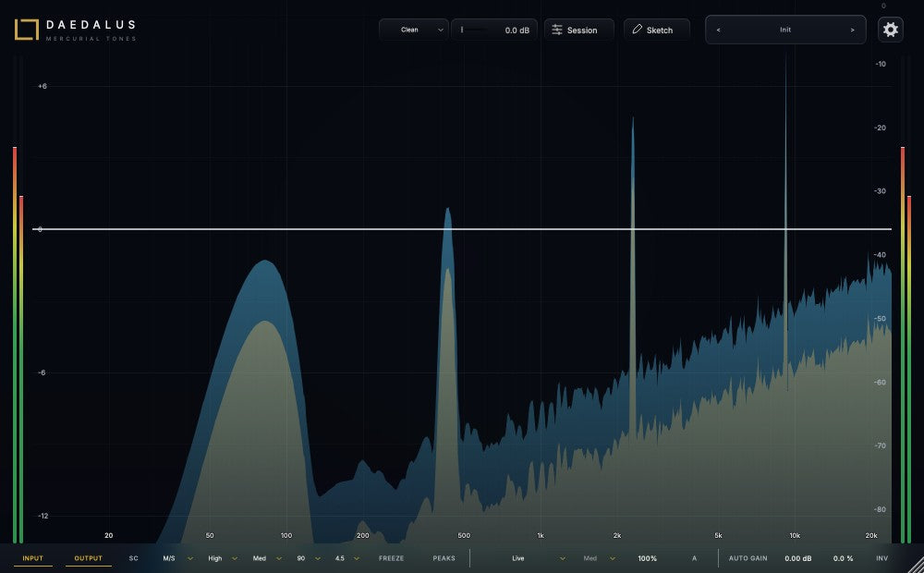Open the Init preset name
924x573 pixels.
tap(784, 30)
